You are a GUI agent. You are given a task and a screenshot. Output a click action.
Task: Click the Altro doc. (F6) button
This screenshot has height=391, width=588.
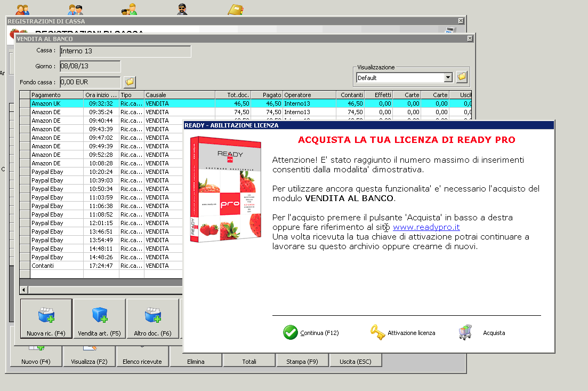[152, 318]
